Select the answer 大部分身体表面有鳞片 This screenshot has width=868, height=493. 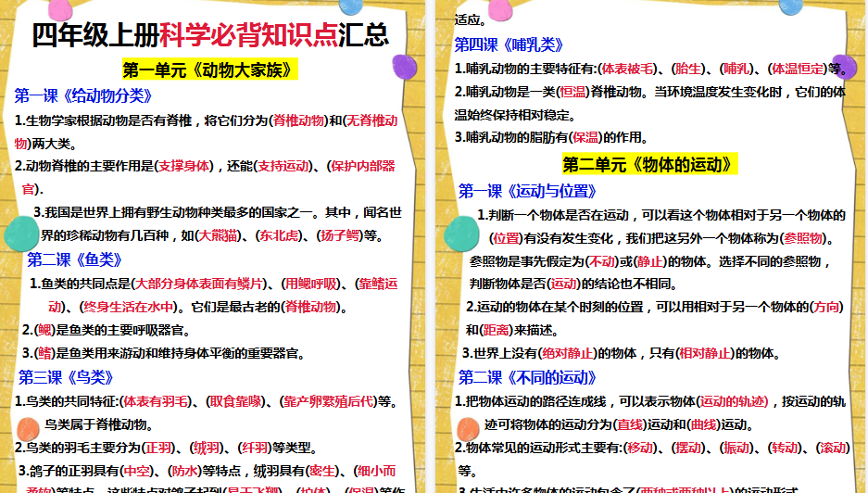[199, 284]
